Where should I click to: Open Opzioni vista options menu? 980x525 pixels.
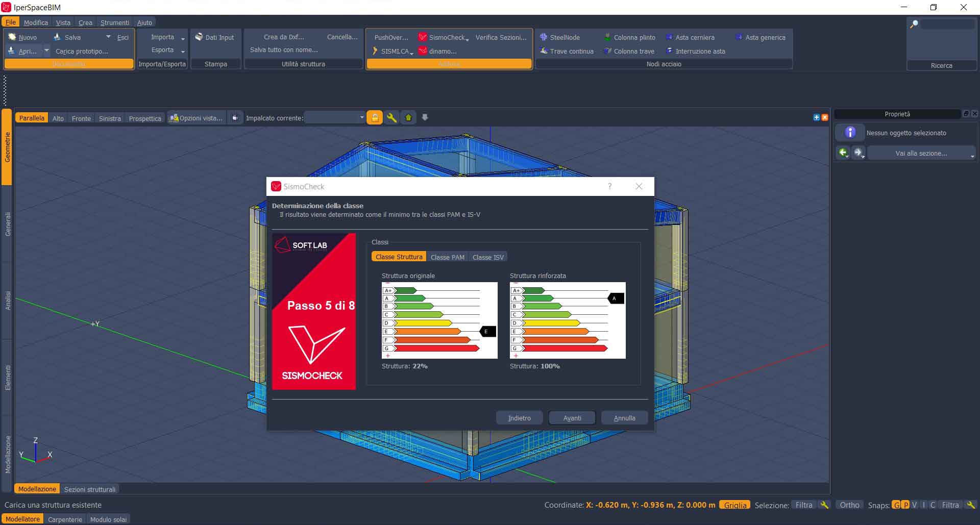pos(196,118)
